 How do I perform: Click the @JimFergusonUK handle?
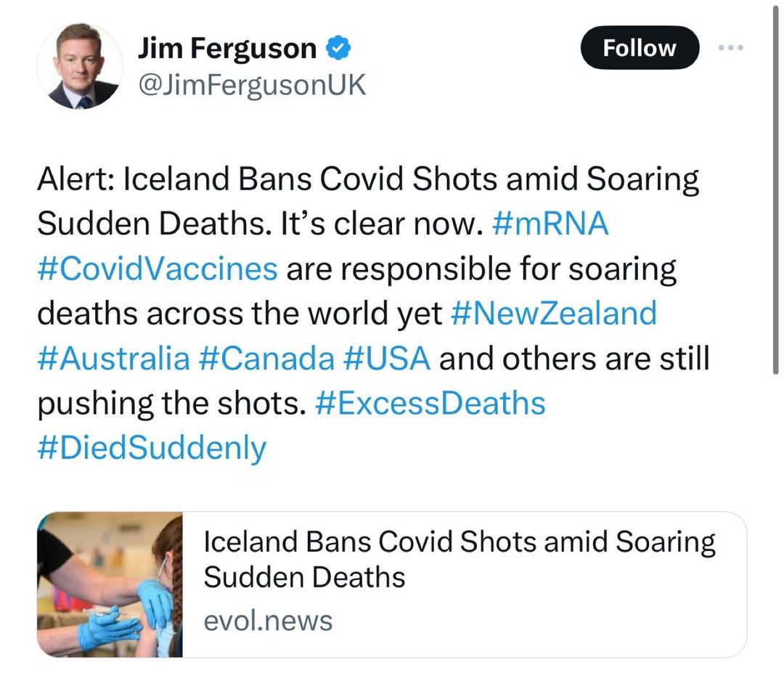(251, 86)
